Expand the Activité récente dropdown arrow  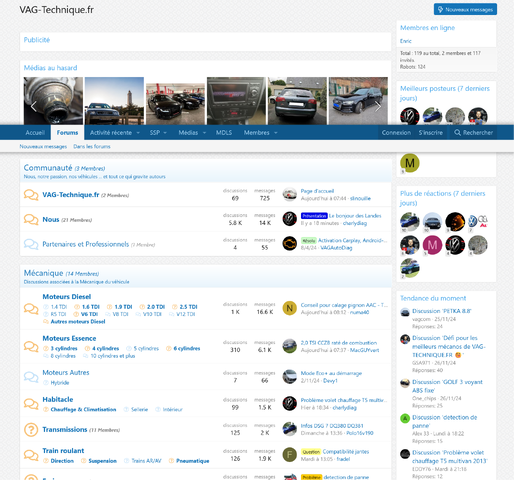pyautogui.click(x=138, y=133)
